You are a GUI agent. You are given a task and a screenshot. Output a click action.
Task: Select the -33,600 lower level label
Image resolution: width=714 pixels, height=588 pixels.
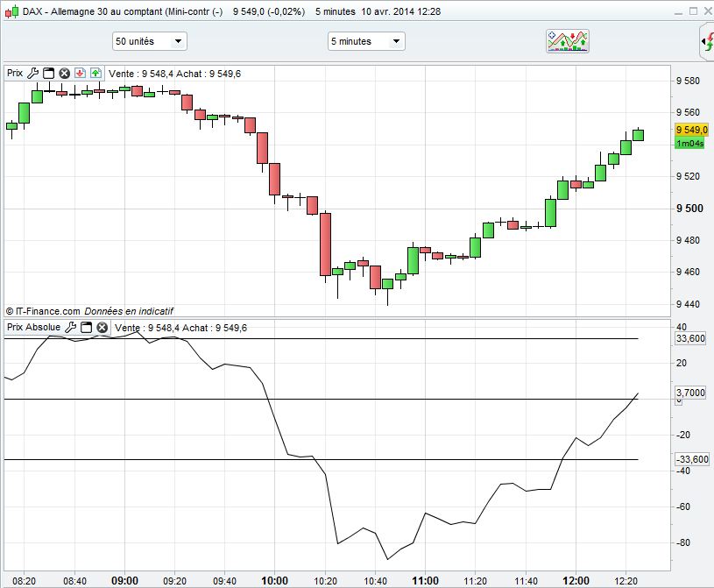(692, 459)
